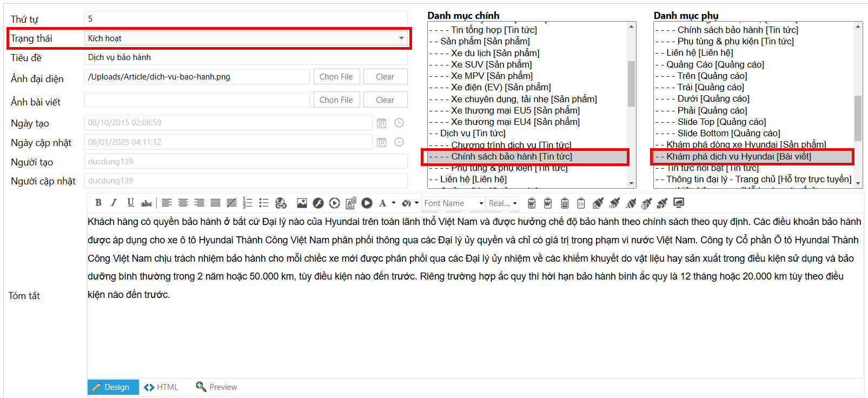
Task: Select "Xe điện (EV)" in Danh mục chính
Action: (500, 87)
